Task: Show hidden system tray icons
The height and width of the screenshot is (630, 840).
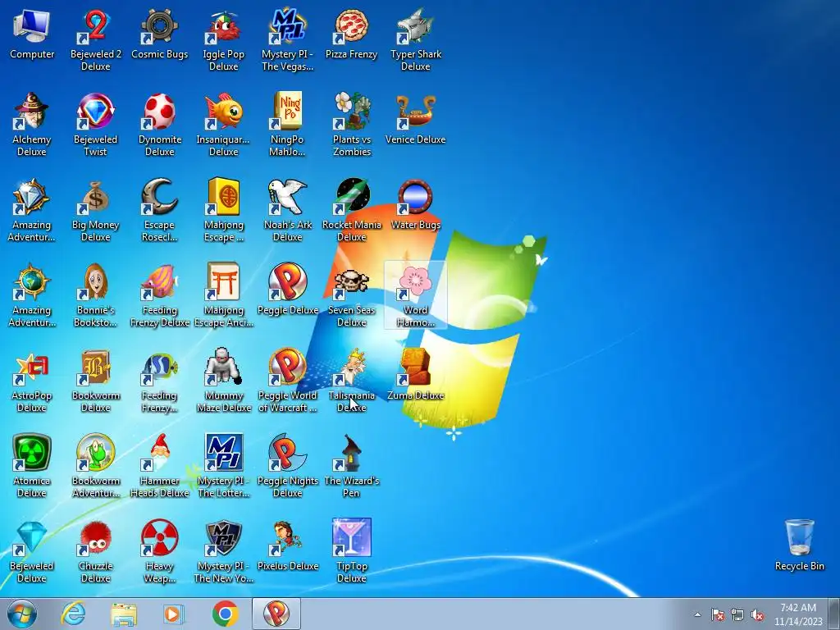Action: (697, 615)
